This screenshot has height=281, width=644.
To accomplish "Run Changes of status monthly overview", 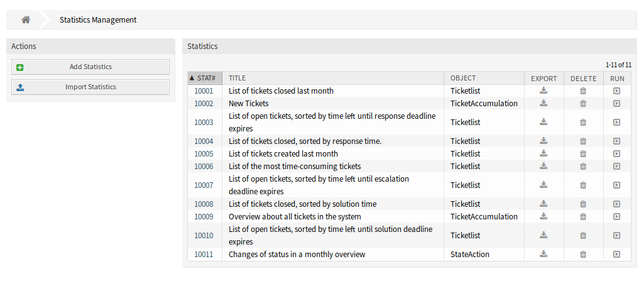I will click(x=616, y=255).
